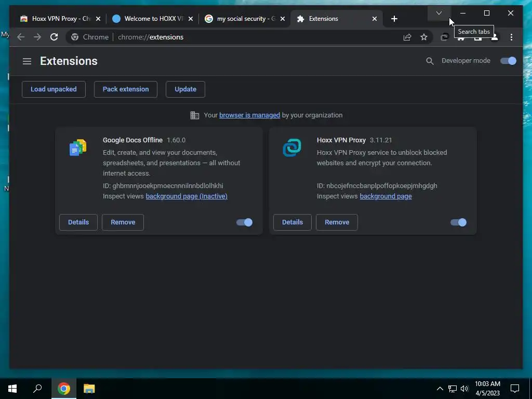Click the Load unpacked button

54,89
